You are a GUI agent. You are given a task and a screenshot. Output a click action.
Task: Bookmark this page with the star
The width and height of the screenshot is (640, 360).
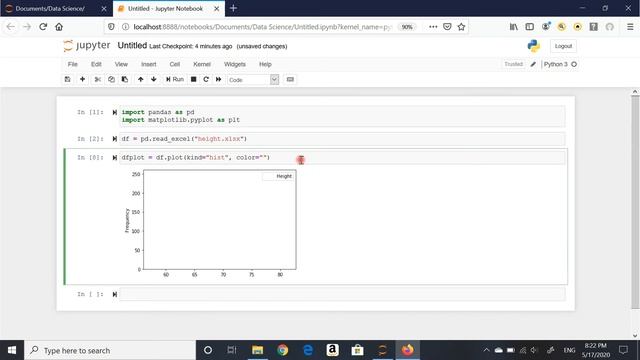tap(461, 27)
